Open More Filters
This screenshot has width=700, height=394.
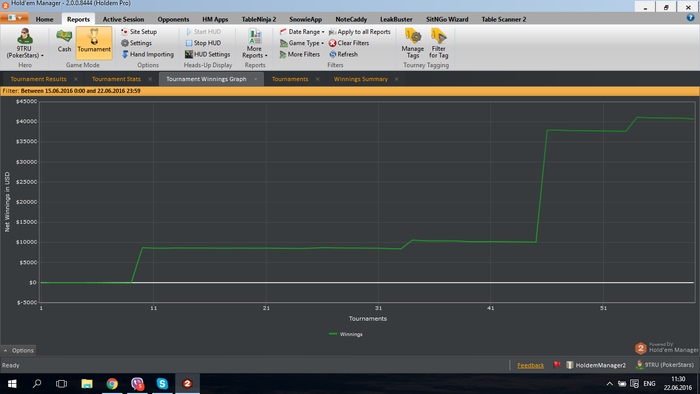pyautogui.click(x=300, y=54)
